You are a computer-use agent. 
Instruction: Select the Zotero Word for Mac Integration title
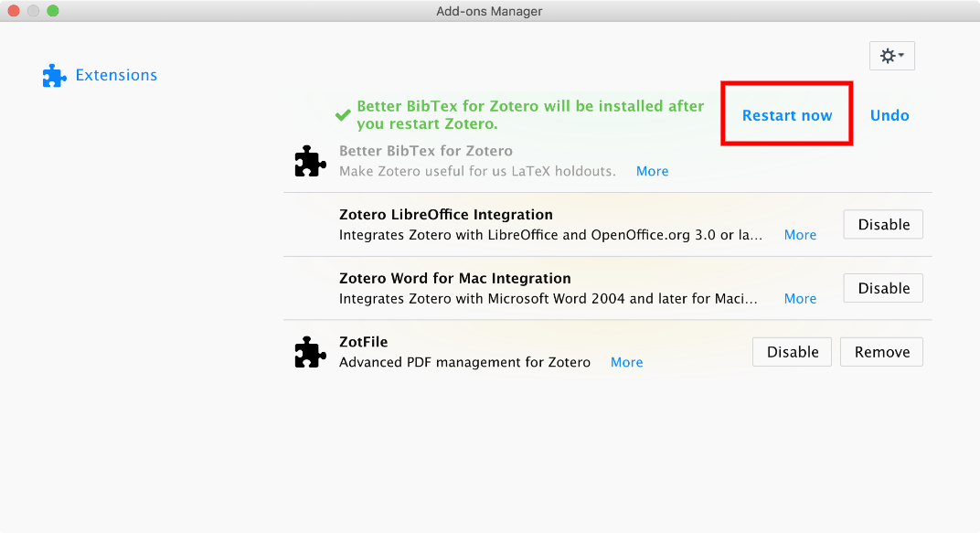(455, 279)
